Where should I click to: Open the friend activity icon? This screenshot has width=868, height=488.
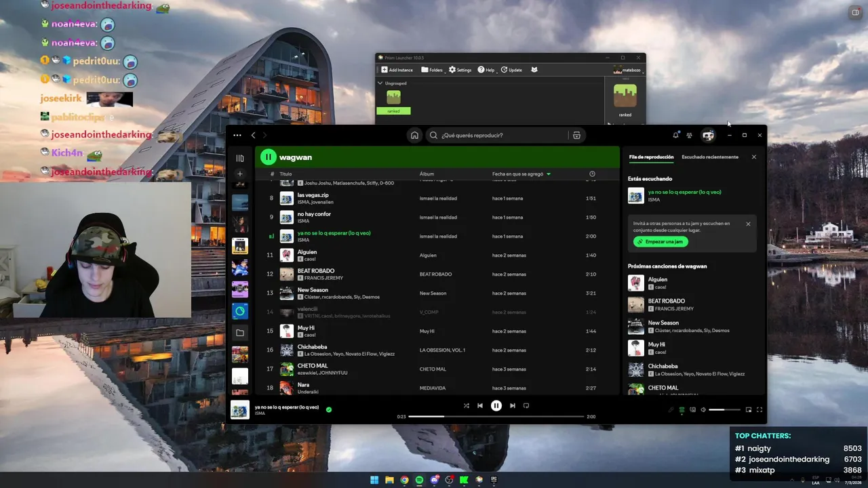pos(689,135)
